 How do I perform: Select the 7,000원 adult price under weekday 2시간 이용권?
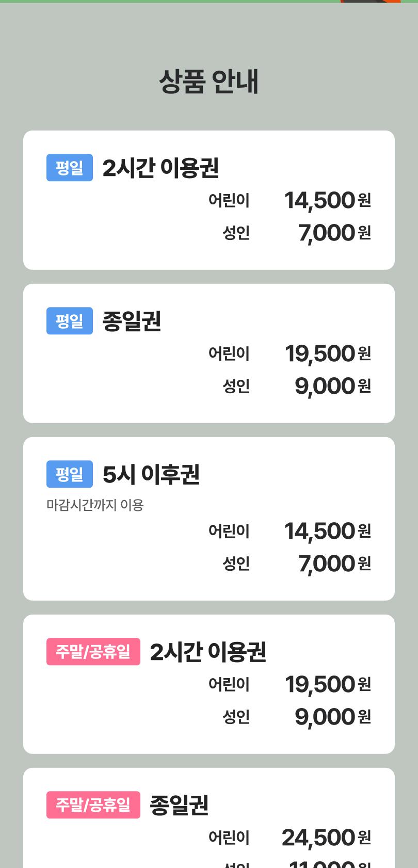[334, 233]
